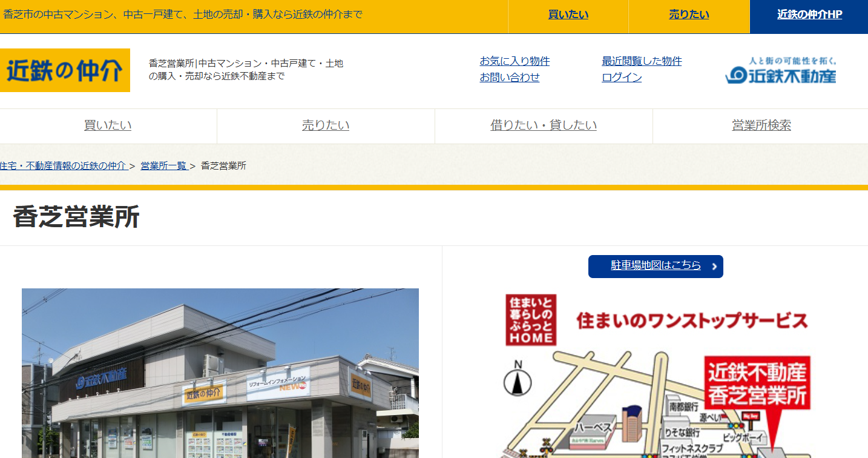Open お気に入り物件 link

(x=515, y=61)
